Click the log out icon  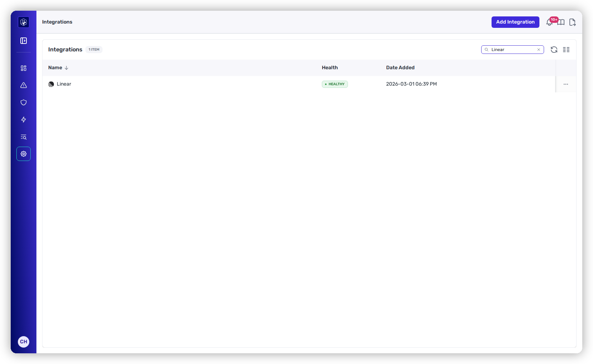coord(572,22)
